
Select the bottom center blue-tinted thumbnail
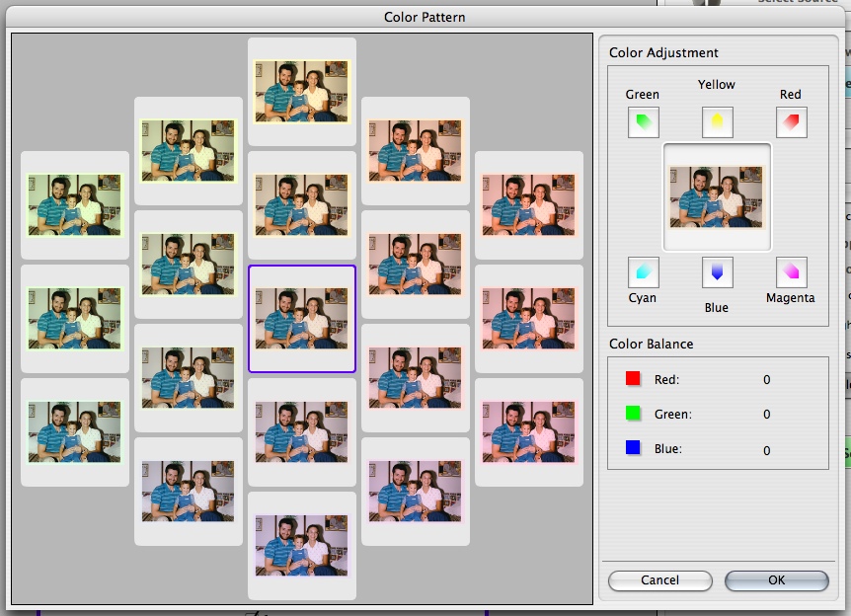[x=302, y=546]
